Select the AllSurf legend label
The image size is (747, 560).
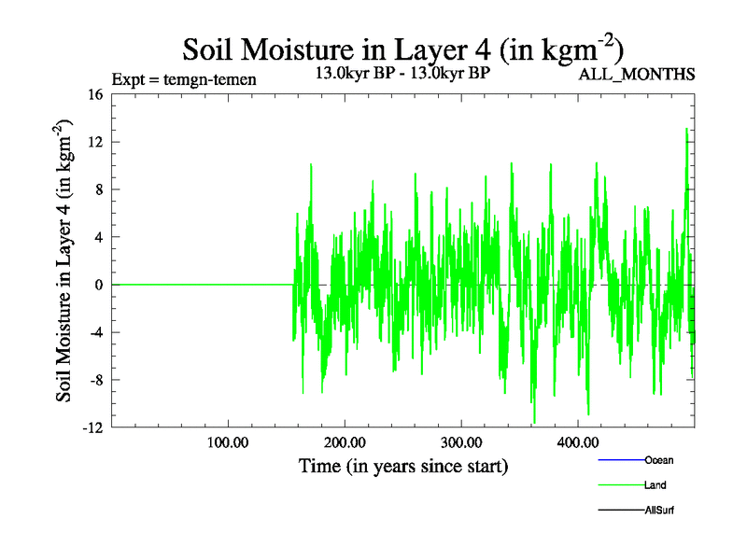659,511
